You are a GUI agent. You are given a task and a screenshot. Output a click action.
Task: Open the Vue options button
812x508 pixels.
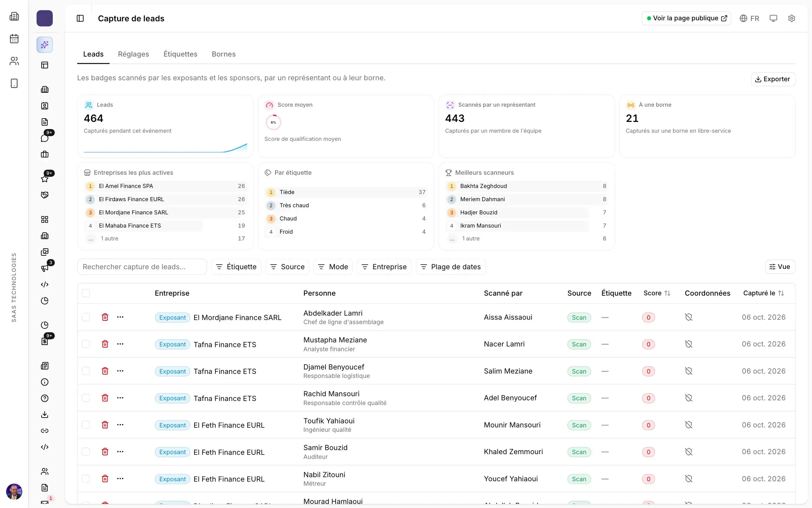780,267
